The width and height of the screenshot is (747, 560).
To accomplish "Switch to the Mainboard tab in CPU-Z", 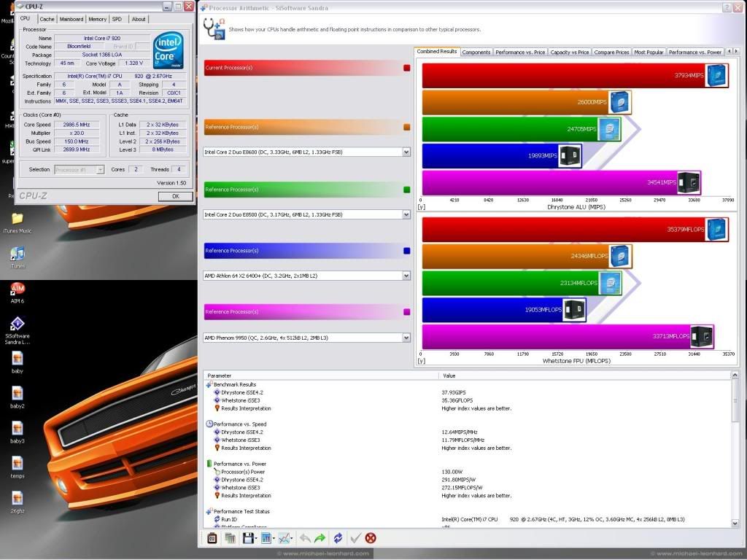I will tap(71, 19).
